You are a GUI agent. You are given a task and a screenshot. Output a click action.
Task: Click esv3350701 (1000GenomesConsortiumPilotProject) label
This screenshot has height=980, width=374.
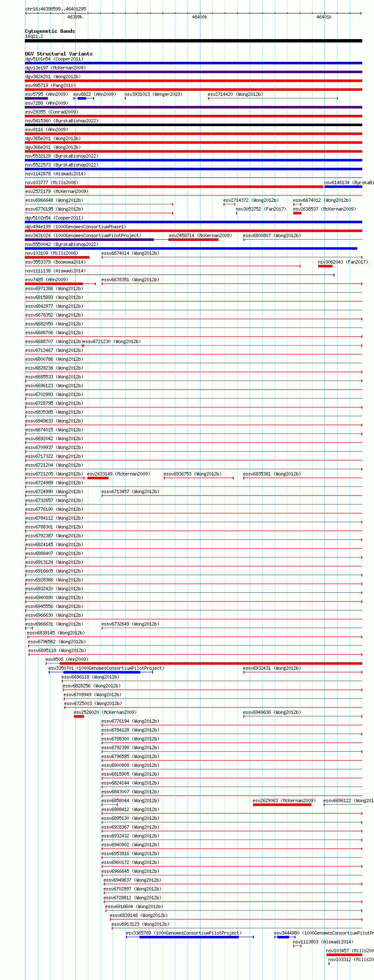coord(106,668)
